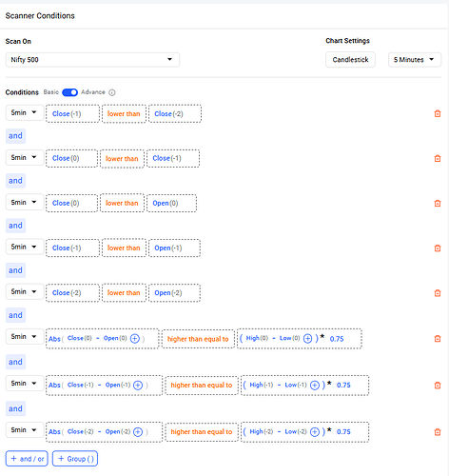This screenshot has height=476, width=449.
Task: Click the and operator below Abs Close(-1) row
Action: tap(15, 408)
